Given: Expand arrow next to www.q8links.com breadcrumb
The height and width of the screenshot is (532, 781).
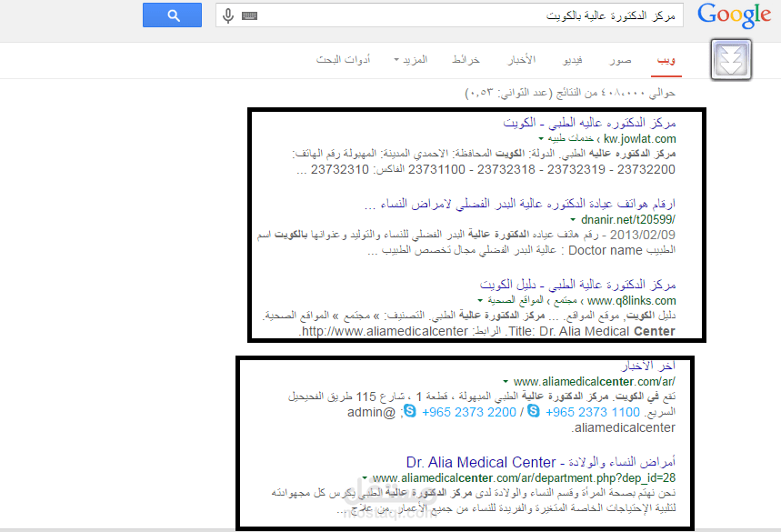Looking at the screenshot, I should [480, 300].
